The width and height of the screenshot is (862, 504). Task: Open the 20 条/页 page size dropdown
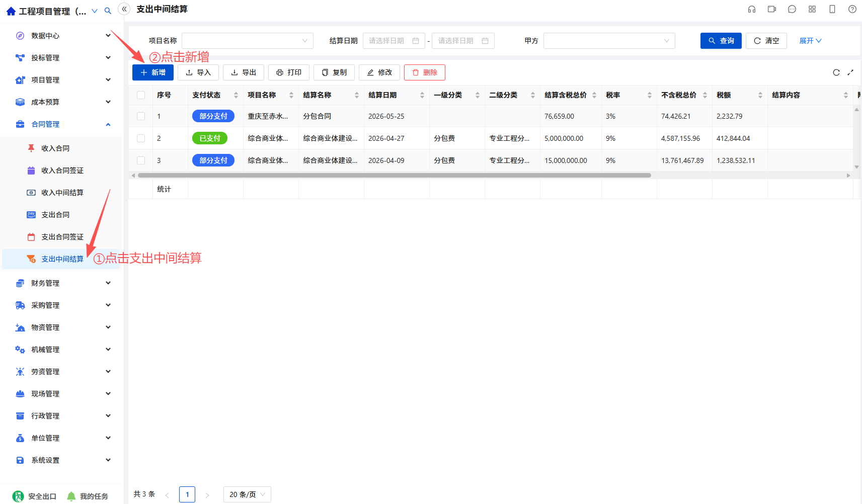click(x=247, y=494)
